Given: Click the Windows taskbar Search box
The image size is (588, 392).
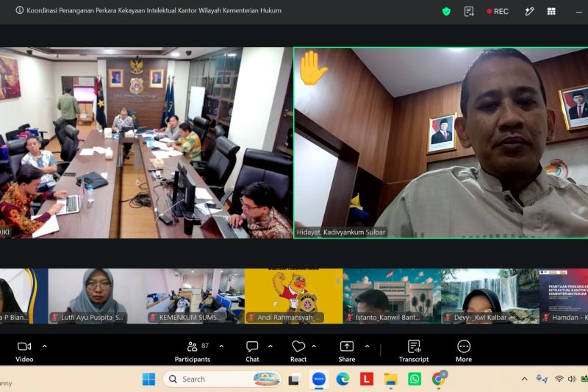Looking at the screenshot, I should pos(223,379).
